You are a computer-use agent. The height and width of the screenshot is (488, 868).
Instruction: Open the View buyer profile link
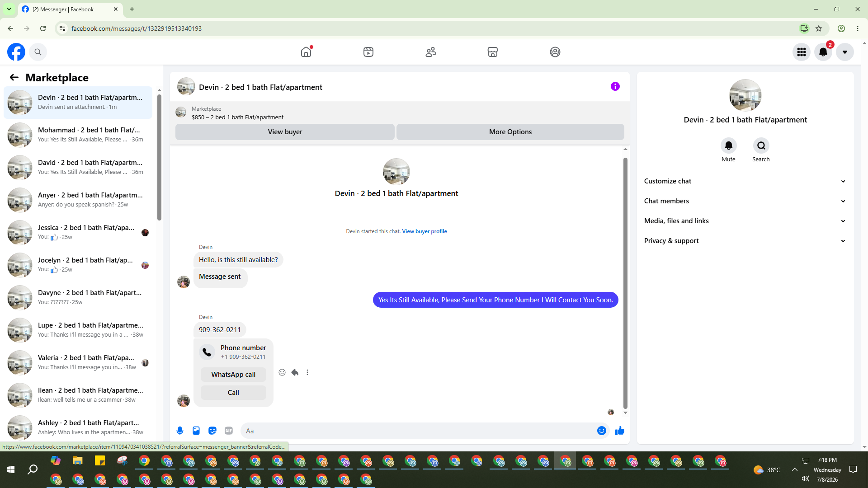425,231
